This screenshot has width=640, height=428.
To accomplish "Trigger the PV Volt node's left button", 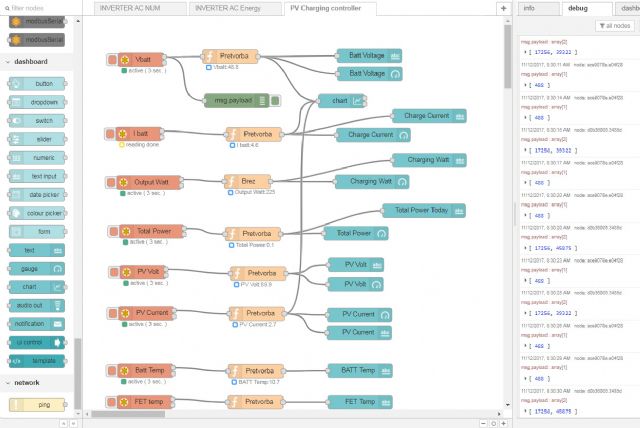I will click(113, 272).
